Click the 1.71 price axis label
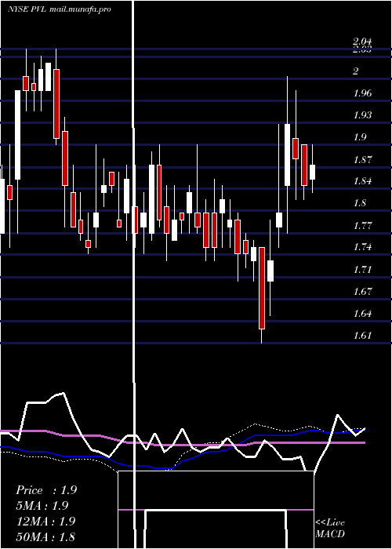Screen dimensions: 392x549 362,269
